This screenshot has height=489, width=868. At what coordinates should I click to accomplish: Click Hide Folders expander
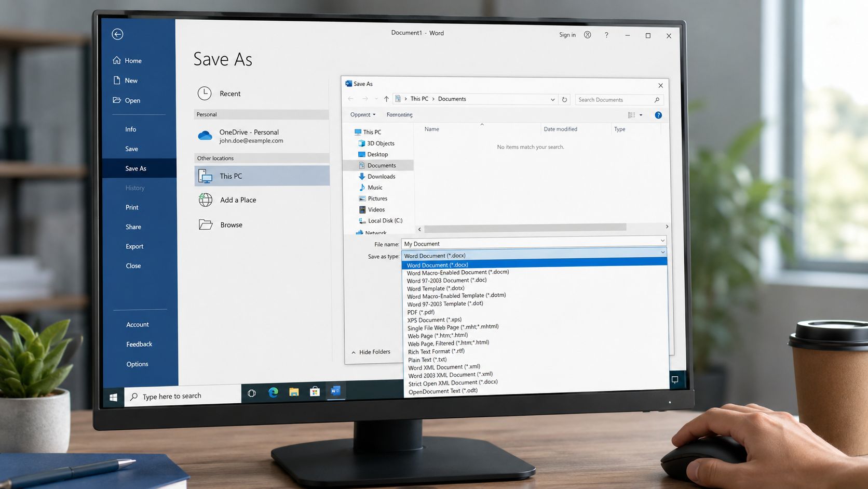click(x=371, y=352)
